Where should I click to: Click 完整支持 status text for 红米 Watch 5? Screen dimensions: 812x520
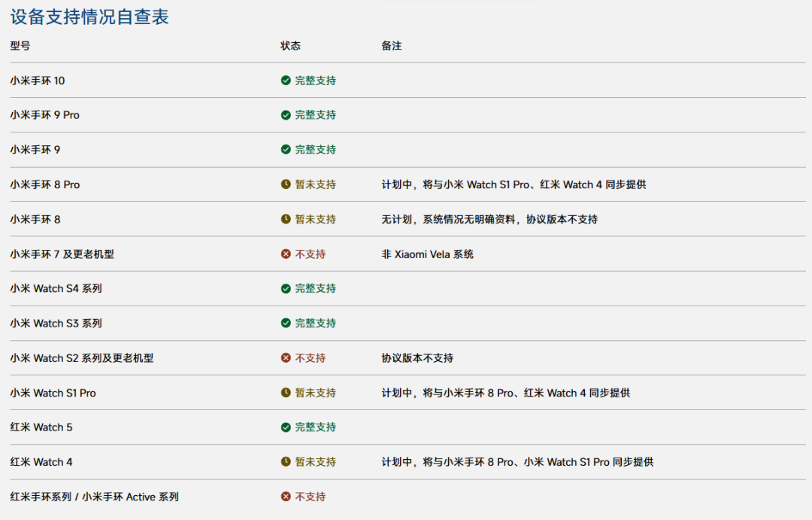pyautogui.click(x=315, y=427)
